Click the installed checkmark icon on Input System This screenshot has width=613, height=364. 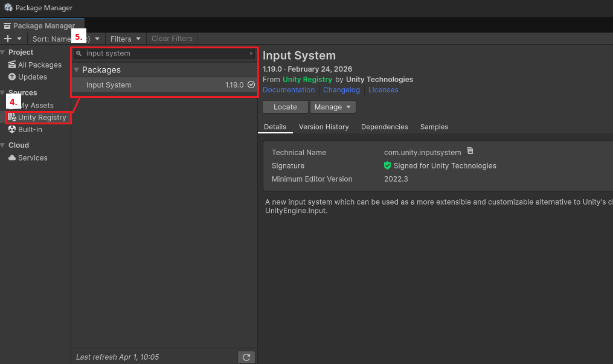(251, 85)
